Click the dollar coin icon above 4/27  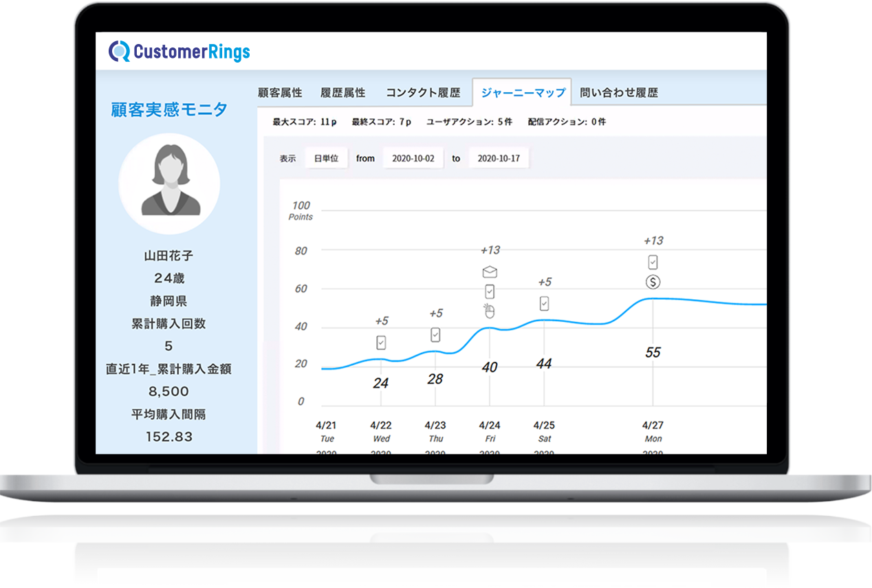[653, 282]
